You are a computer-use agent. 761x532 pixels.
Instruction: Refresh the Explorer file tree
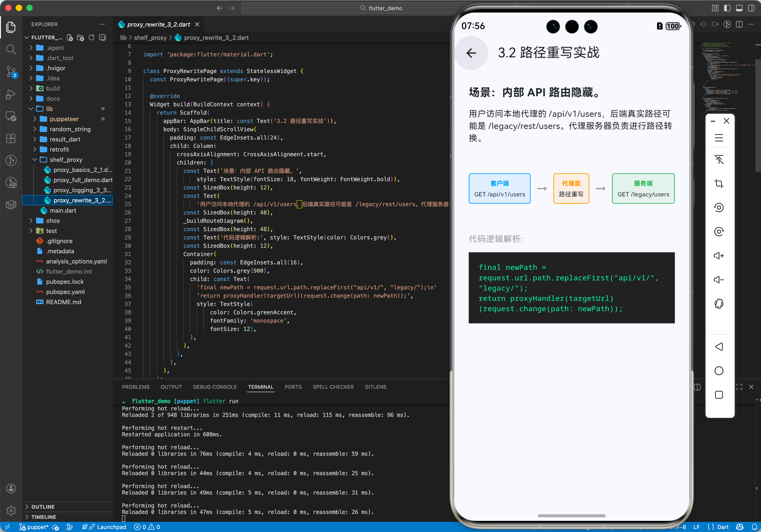coord(91,37)
